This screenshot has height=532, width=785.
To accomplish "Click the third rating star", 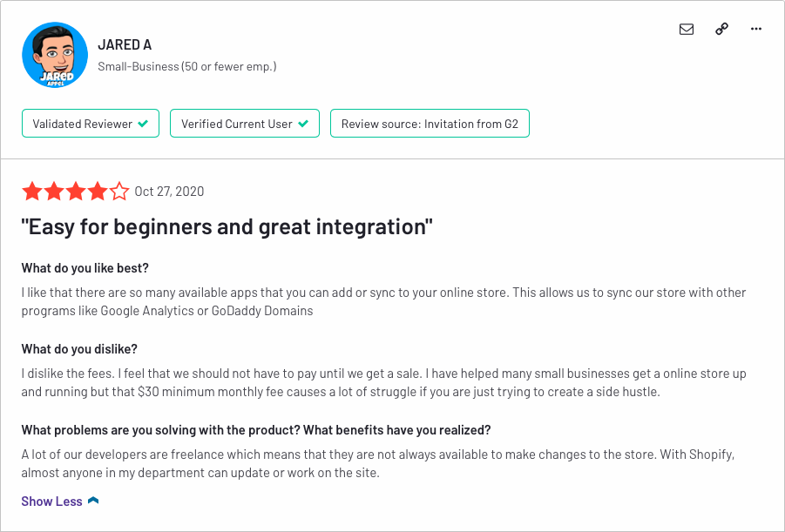I will (x=76, y=192).
